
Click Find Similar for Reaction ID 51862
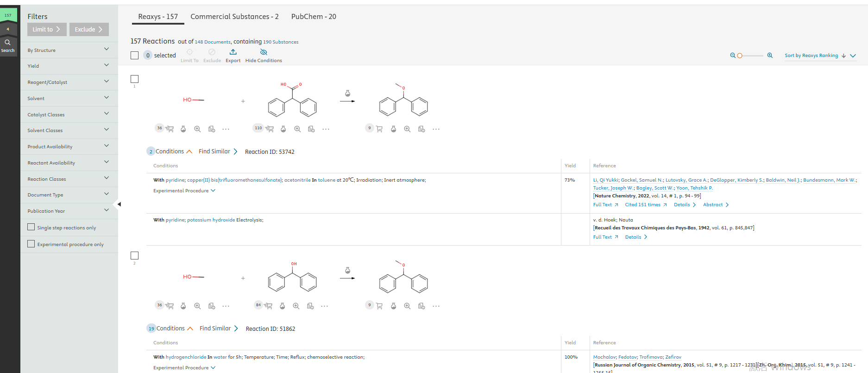coord(219,329)
